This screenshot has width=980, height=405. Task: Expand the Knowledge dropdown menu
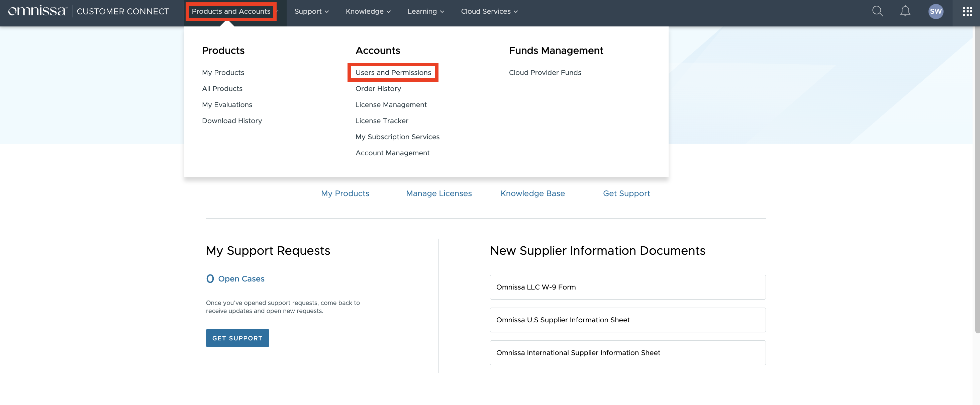[368, 11]
